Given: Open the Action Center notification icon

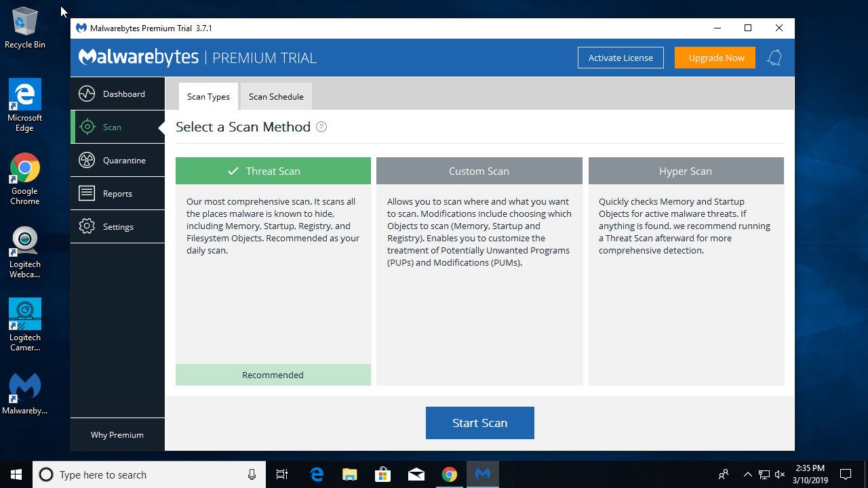Looking at the screenshot, I should [x=846, y=474].
